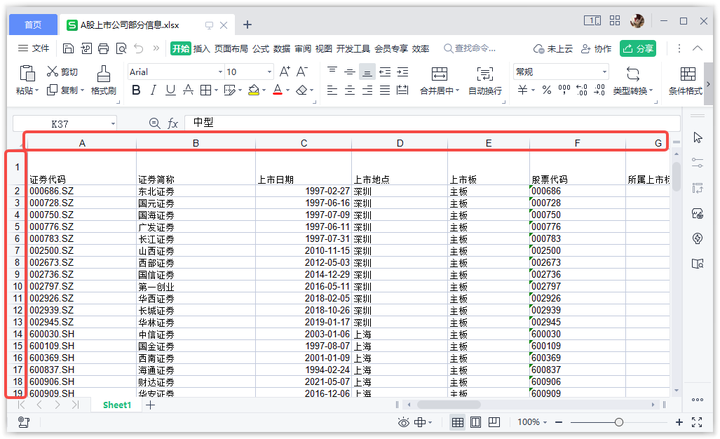Toggle Bold formatting
Viewport: 720px width, 439px height.
point(136,90)
